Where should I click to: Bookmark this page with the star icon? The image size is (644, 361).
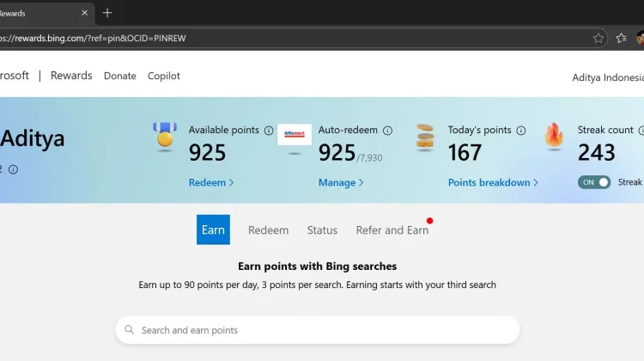point(598,38)
